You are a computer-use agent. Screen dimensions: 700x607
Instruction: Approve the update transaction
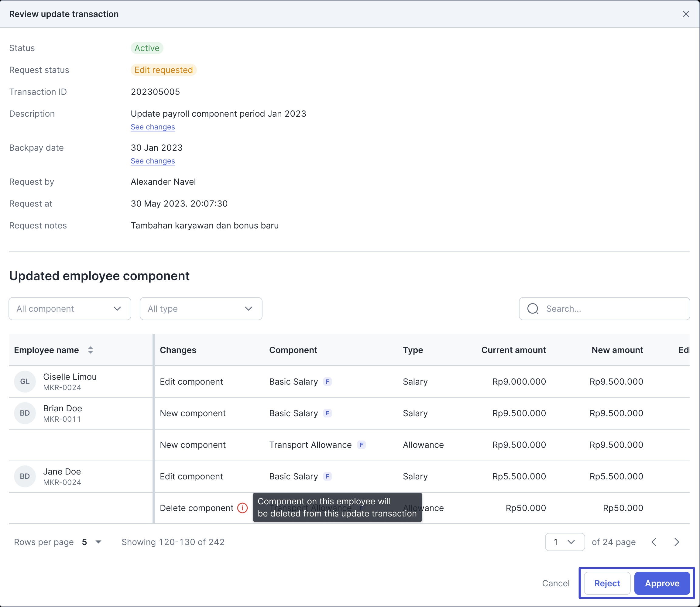coord(662,583)
